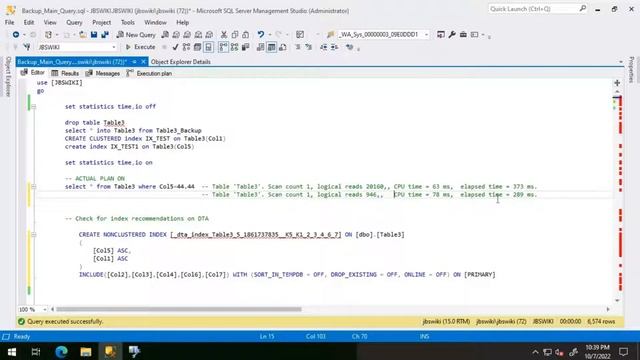This screenshot has width=640, height=360.
Task: Toggle the IntelliSense Enabled icon
Action: 209,47
